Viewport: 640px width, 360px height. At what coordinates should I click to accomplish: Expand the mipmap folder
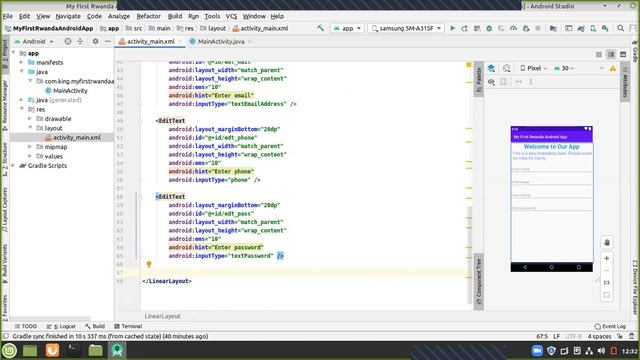[30, 147]
